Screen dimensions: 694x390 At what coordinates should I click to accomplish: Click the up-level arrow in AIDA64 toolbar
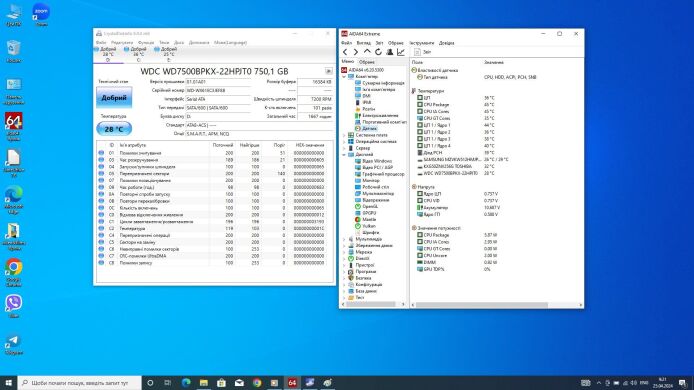pyautogui.click(x=367, y=52)
